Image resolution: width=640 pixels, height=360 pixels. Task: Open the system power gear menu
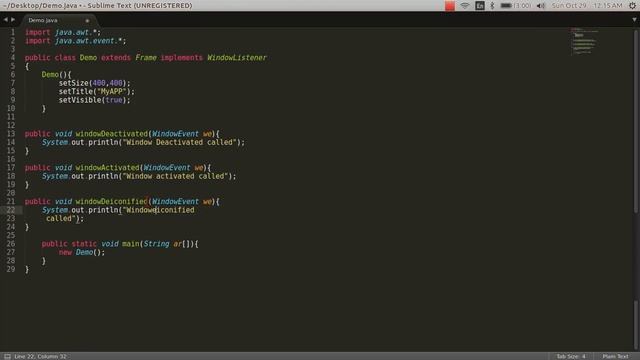click(632, 6)
